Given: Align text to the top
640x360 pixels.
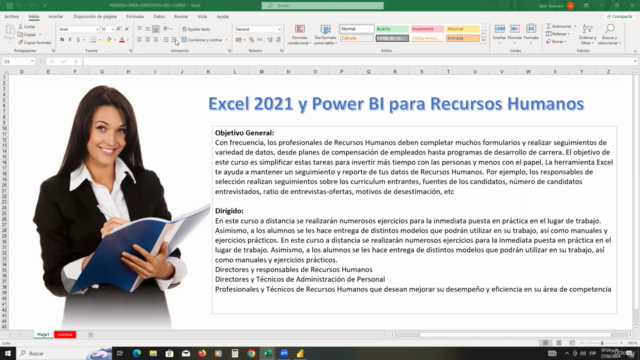Looking at the screenshot, I should click(140, 29).
